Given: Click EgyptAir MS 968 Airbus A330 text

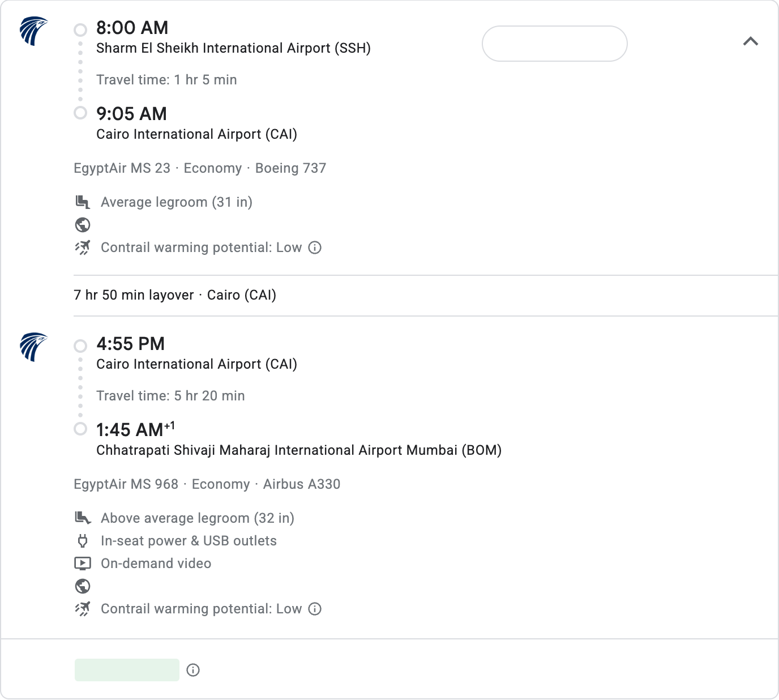Looking at the screenshot, I should (207, 484).
